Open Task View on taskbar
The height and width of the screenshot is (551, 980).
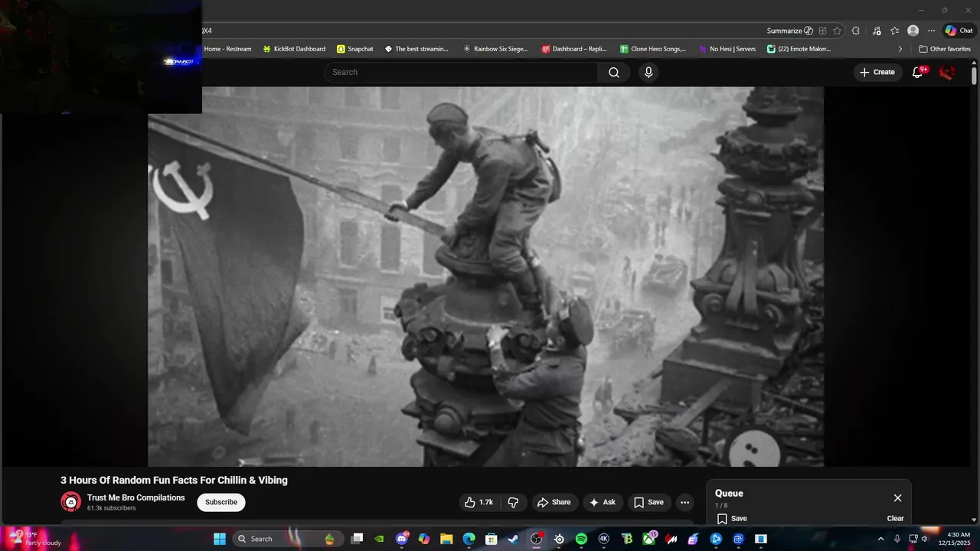(x=357, y=539)
